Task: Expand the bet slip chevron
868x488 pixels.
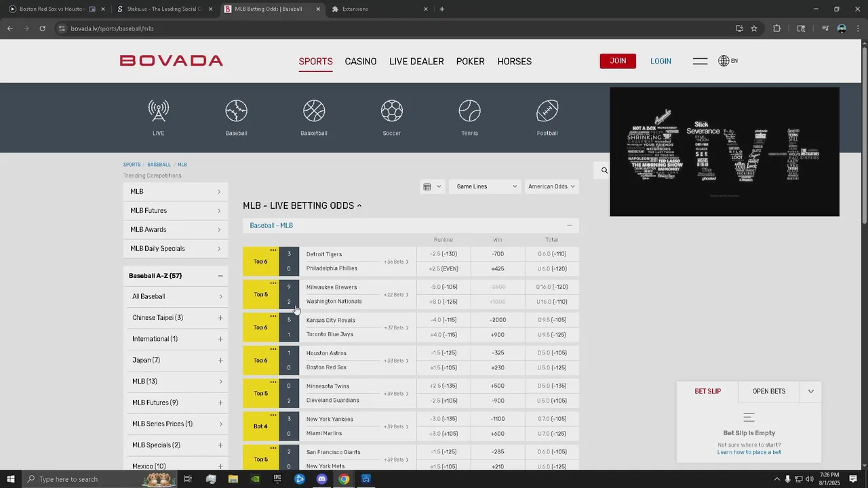Action: pos(810,391)
